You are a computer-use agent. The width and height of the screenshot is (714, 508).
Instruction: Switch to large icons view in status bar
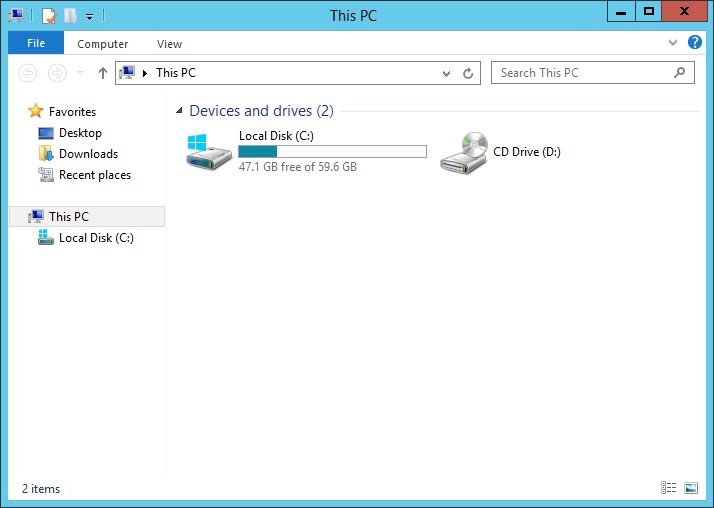pyautogui.click(x=690, y=488)
